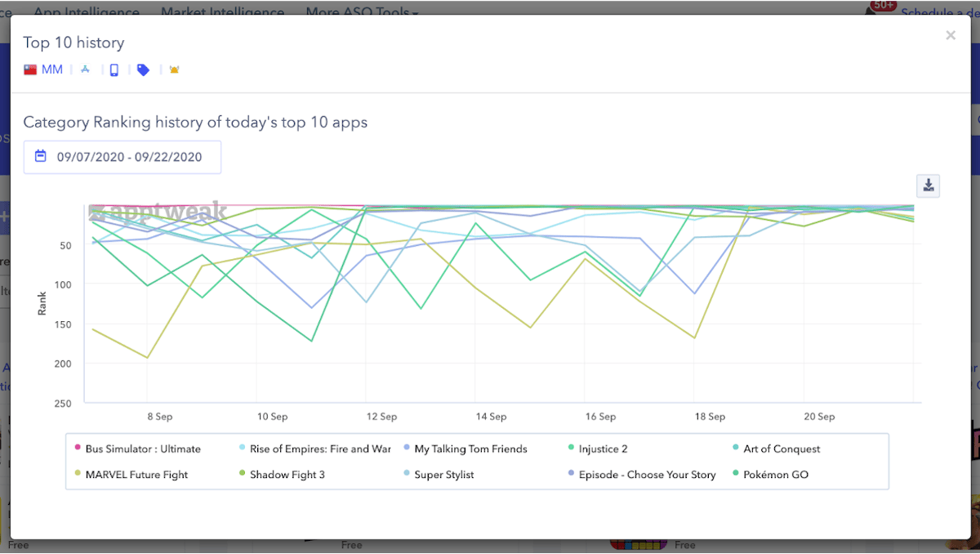This screenshot has height=554, width=980.
Task: Click the blue price tag icon
Action: tap(143, 70)
